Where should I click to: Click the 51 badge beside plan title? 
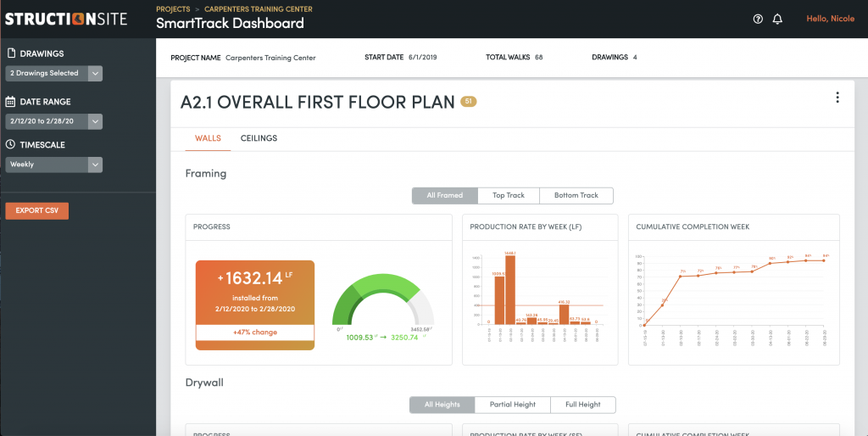click(x=468, y=102)
